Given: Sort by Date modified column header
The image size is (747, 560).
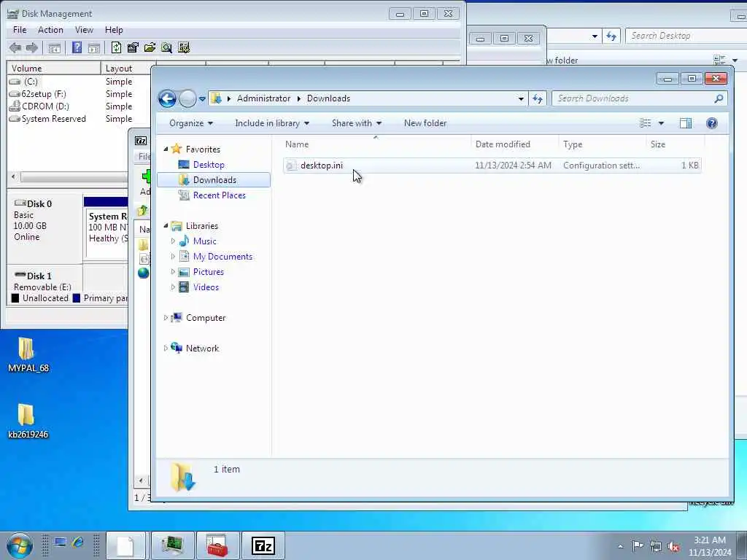Looking at the screenshot, I should pyautogui.click(x=503, y=144).
